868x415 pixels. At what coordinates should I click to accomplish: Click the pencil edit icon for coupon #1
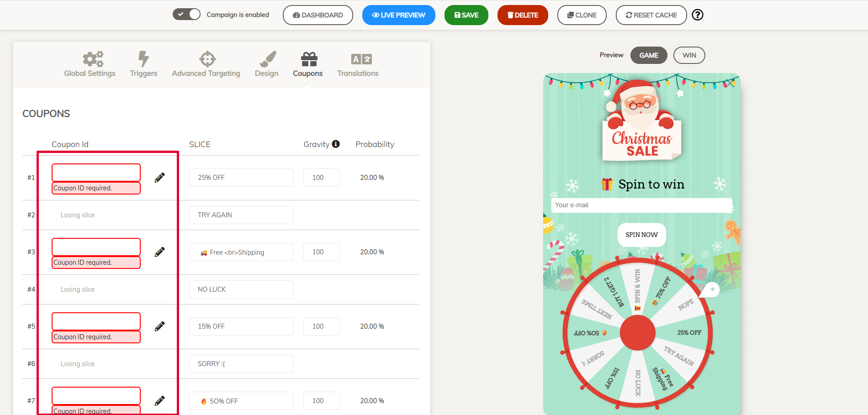click(x=159, y=178)
